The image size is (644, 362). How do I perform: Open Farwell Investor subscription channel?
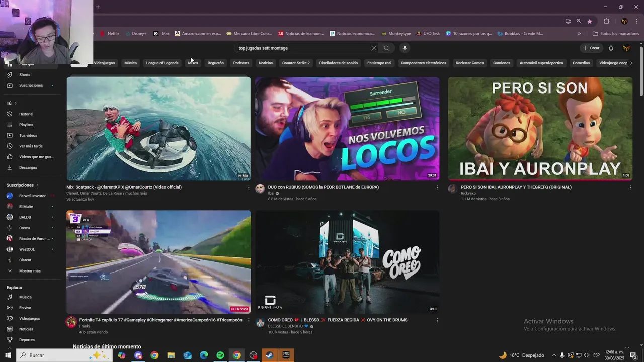coord(32,196)
